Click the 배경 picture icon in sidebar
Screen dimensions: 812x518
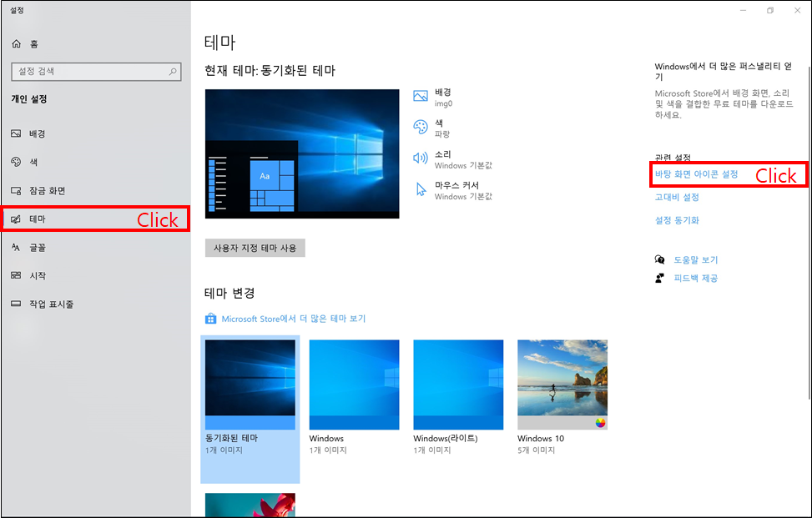(x=16, y=134)
